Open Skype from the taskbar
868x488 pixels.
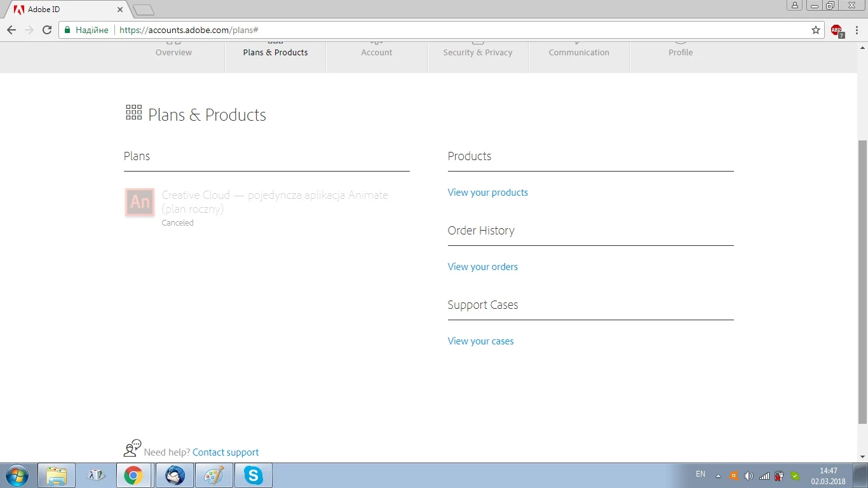coord(254,475)
